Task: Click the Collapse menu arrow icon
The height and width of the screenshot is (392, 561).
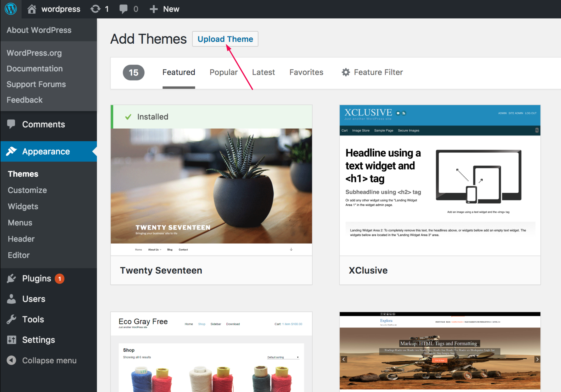Action: (x=11, y=360)
